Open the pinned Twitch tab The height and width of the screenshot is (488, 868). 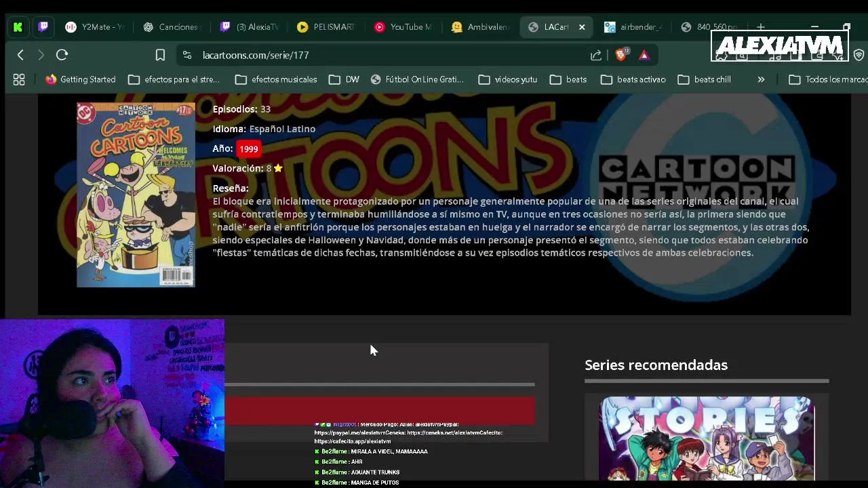point(43,27)
